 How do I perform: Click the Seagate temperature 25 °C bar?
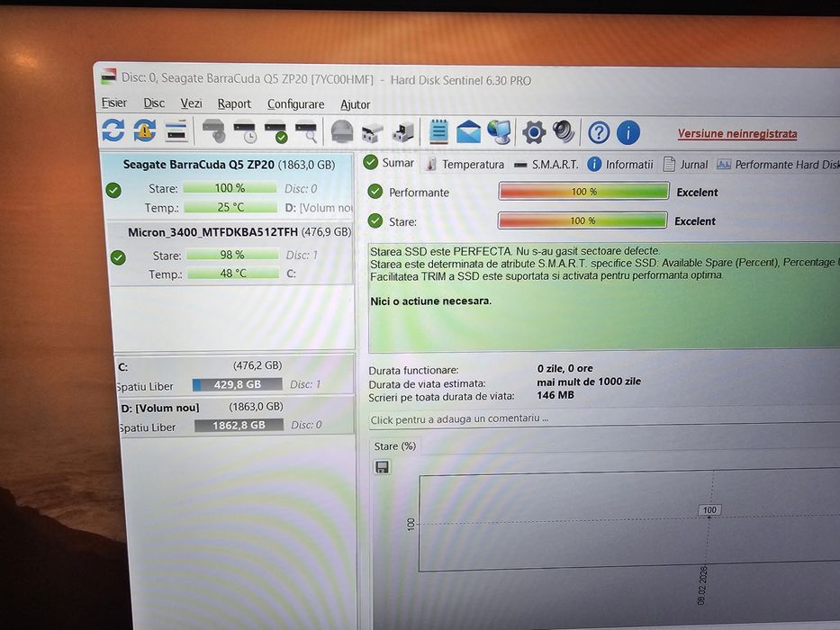coord(230,207)
